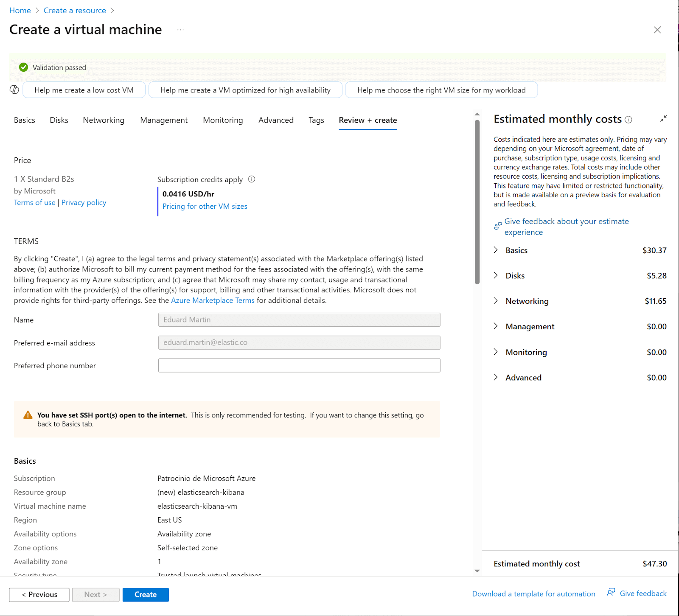Collapse the Estimated monthly costs panel
Screen dimensions: 679x616
(x=663, y=118)
